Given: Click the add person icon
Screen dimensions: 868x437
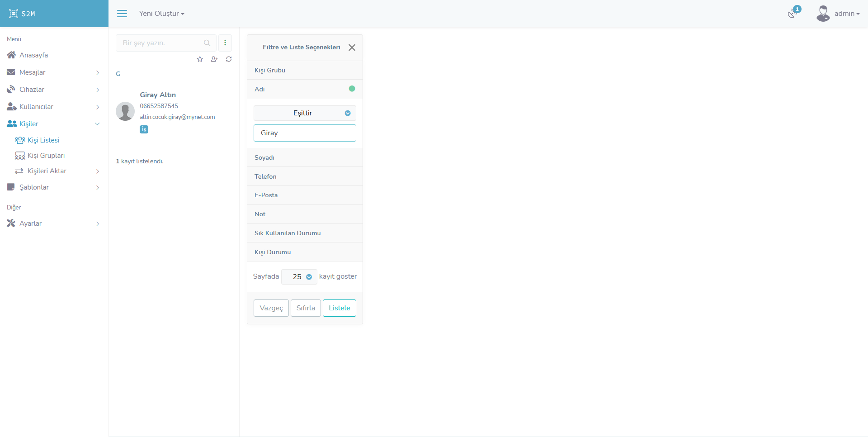Looking at the screenshot, I should tap(214, 59).
